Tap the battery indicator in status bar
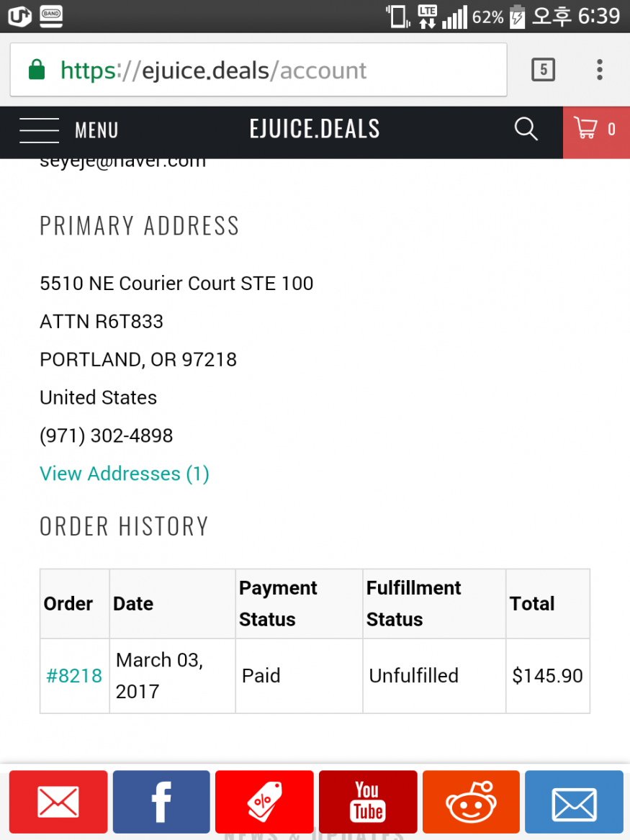Image resolution: width=630 pixels, height=840 pixels. tap(517, 16)
